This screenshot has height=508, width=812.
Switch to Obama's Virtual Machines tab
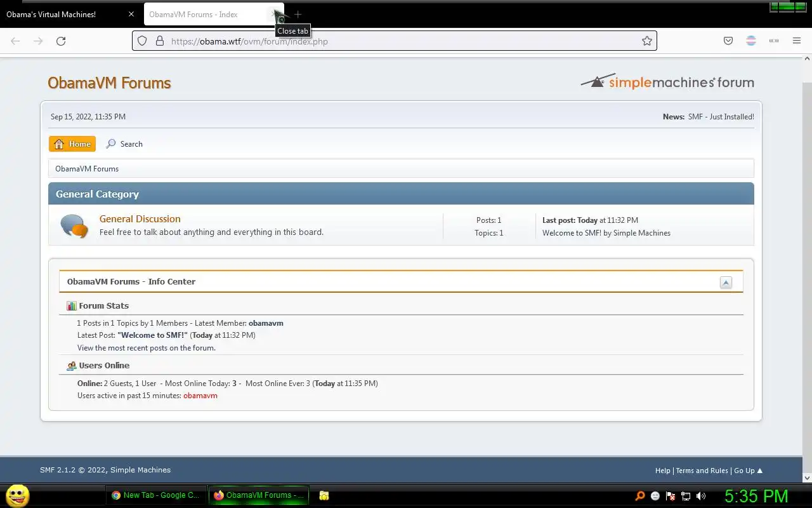70,15
